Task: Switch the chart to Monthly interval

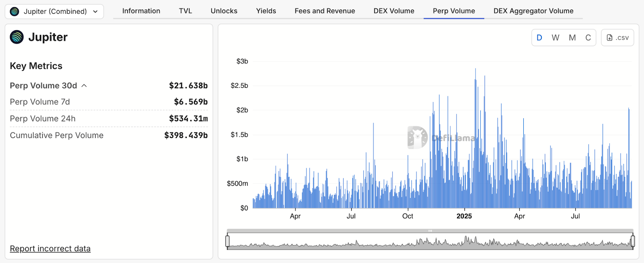Action: 572,37
